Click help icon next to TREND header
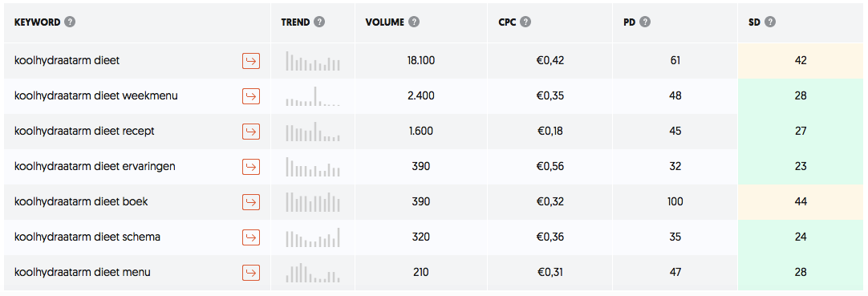Screen dimensions: 868x296 click(x=318, y=22)
